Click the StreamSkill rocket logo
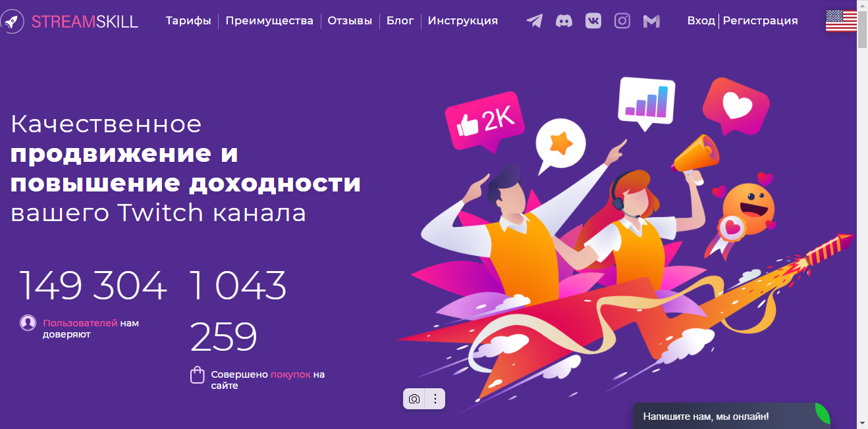The width and height of the screenshot is (868, 429). [13, 21]
